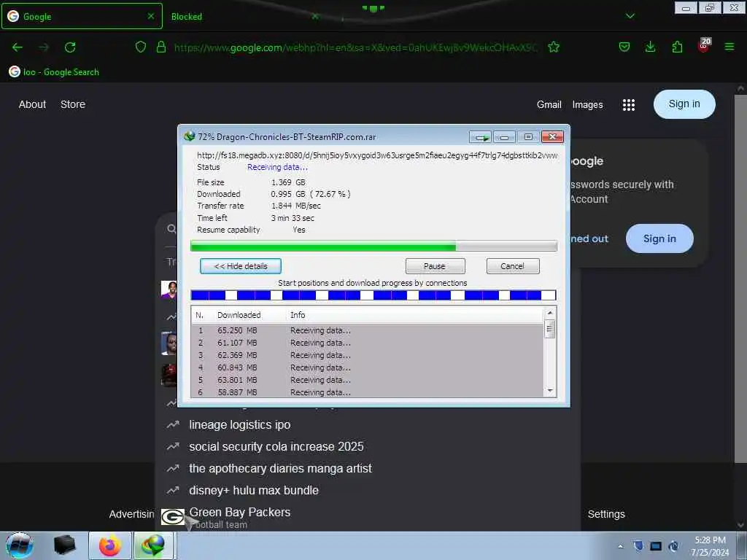Image resolution: width=747 pixels, height=560 pixels.
Task: Open the extensions puzzle icon
Action: click(677, 47)
